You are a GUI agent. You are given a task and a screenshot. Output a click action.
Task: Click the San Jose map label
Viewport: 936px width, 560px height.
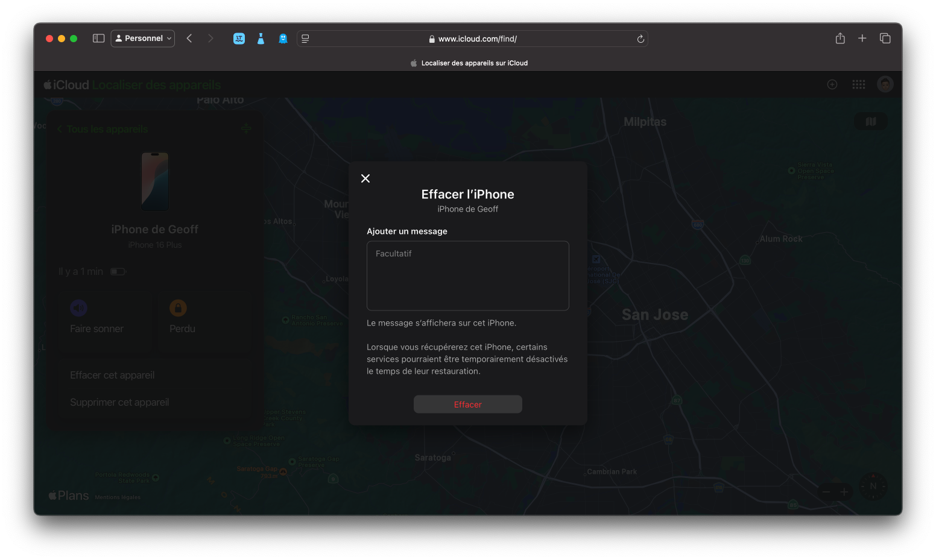pyautogui.click(x=655, y=315)
